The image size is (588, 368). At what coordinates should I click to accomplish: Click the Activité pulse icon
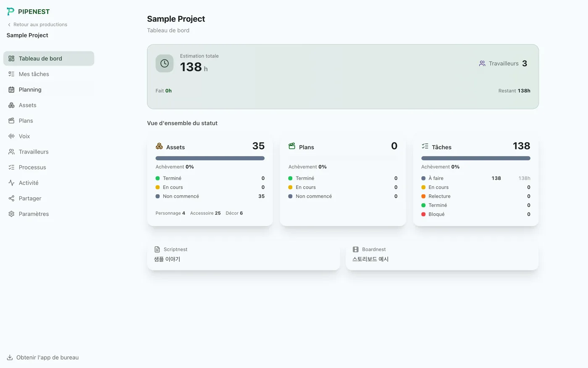[11, 183]
